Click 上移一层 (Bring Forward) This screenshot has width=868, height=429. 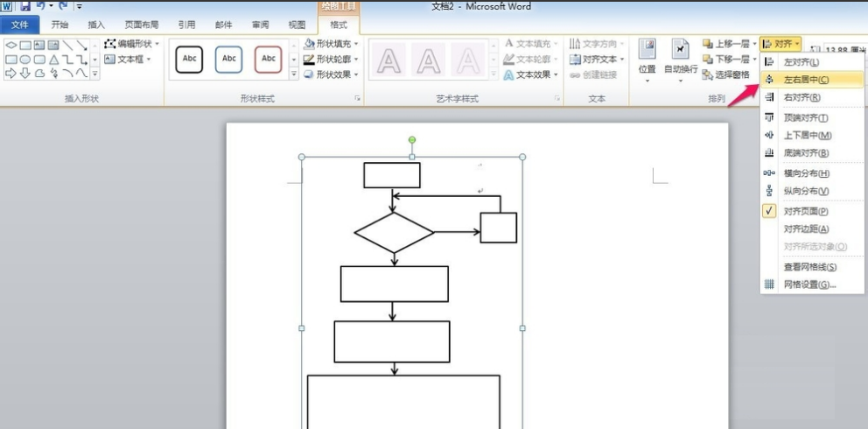pyautogui.click(x=730, y=43)
